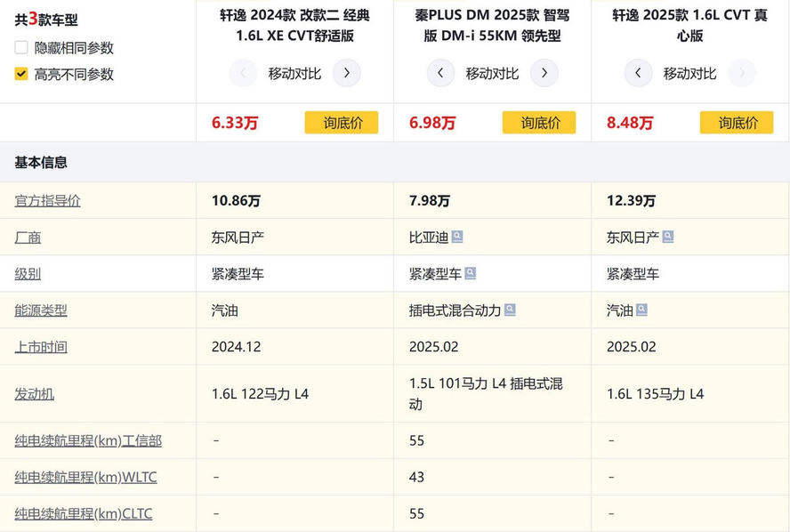Click 询底价 for the 秦PLUS DM at 6.98万

[538, 123]
